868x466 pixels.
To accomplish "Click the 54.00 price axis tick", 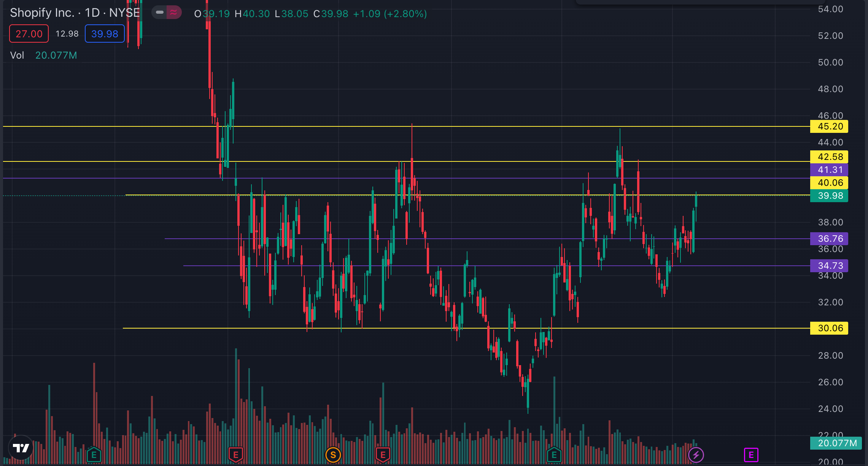I will (x=830, y=9).
